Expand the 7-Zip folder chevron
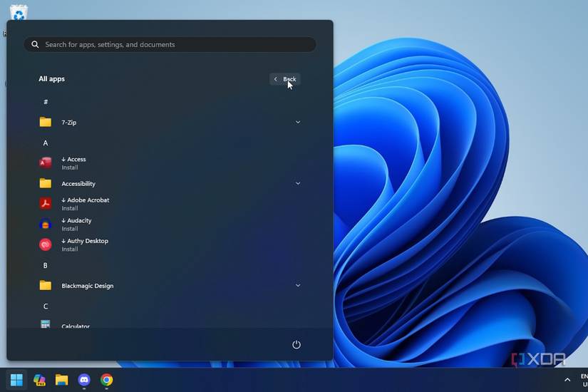The width and height of the screenshot is (588, 392). coord(298,123)
